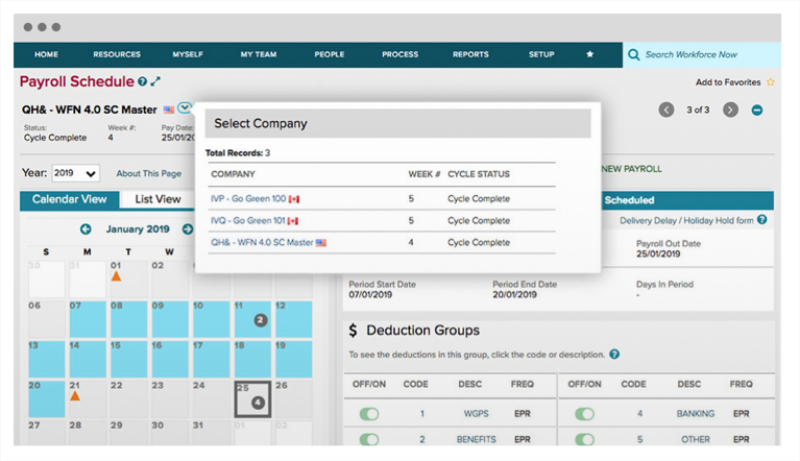This screenshot has width=800, height=461.
Task: Click deduction code 1 in WGPS row
Action: (x=422, y=414)
